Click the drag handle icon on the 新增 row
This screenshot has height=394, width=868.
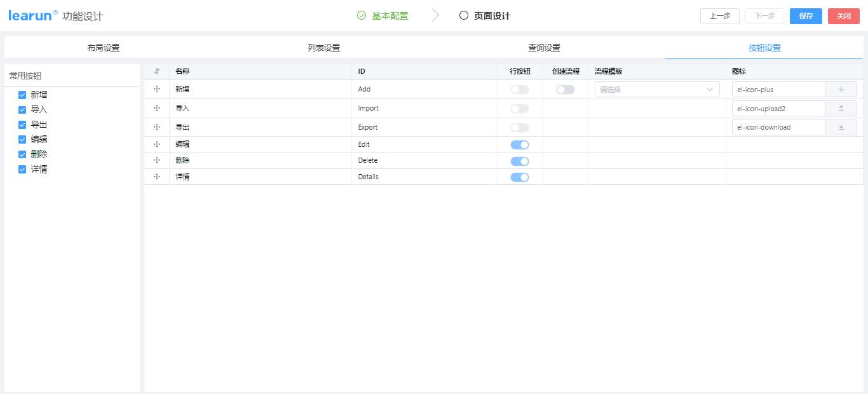(x=156, y=89)
